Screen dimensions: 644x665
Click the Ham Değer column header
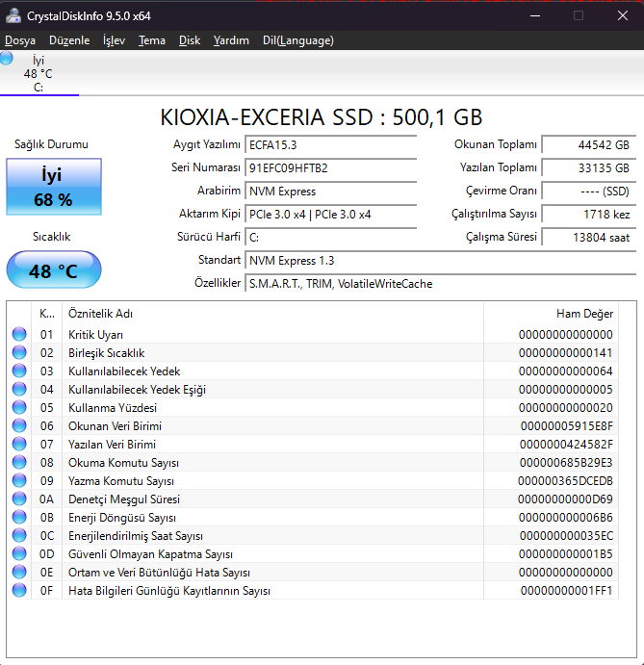pyautogui.click(x=584, y=314)
